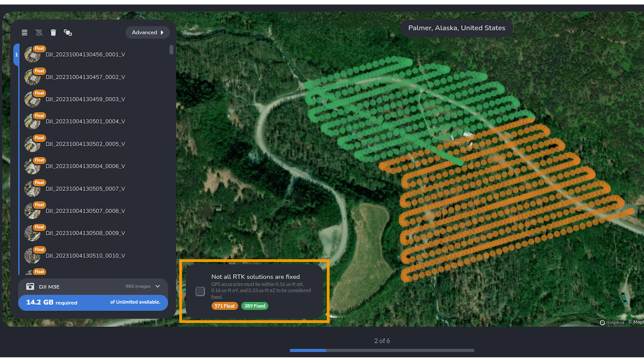The image size is (644, 362).
Task: Click the overlapping squares group icon
Action: coord(68,33)
